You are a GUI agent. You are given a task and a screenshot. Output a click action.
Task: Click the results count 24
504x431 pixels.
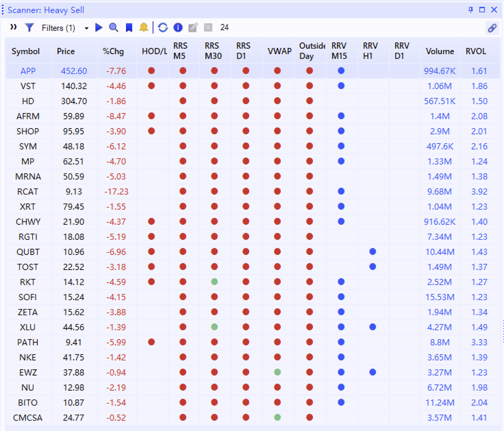click(x=224, y=27)
